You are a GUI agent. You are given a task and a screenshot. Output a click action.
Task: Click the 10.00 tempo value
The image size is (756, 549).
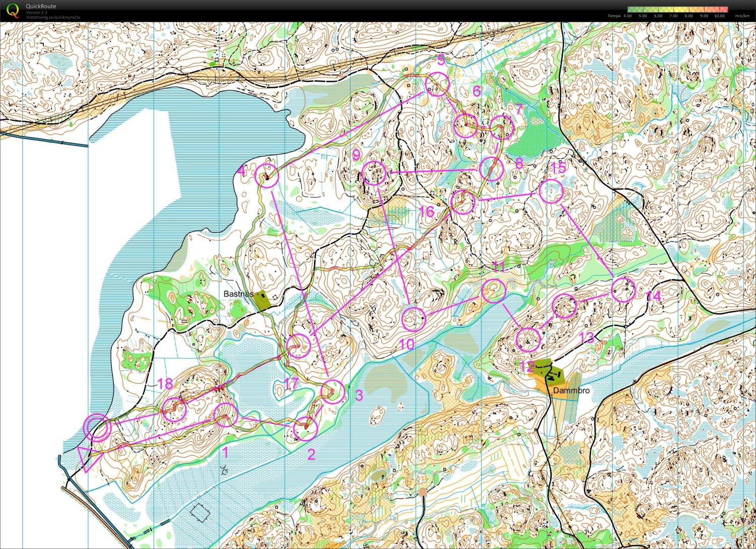[719, 16]
